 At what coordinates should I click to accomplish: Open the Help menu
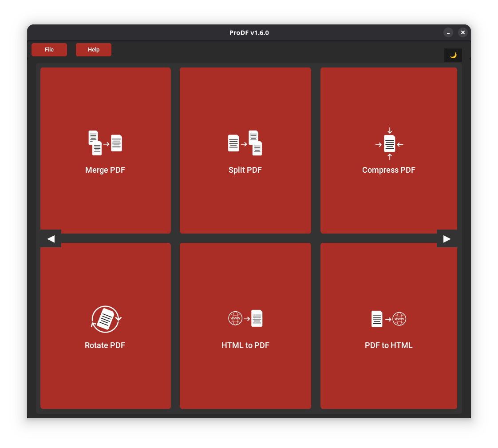click(94, 50)
